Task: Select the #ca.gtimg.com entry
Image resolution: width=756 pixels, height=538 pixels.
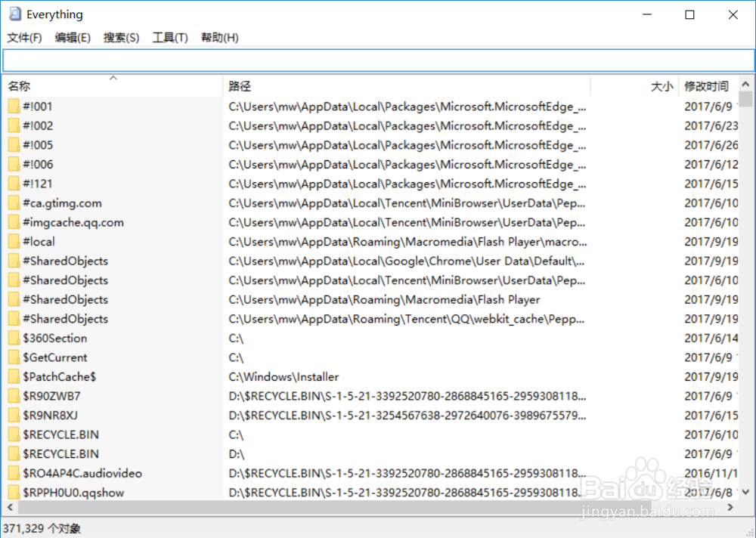Action: 62,203
